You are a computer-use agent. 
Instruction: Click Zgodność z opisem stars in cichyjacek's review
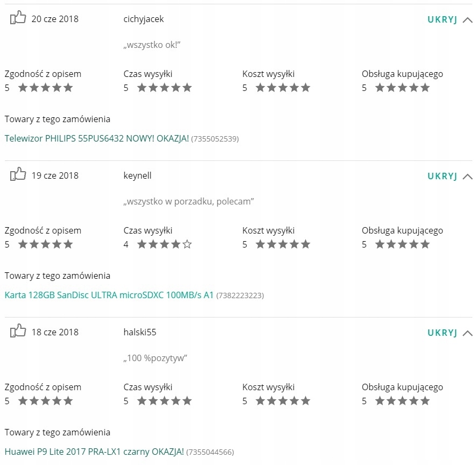[x=46, y=88]
